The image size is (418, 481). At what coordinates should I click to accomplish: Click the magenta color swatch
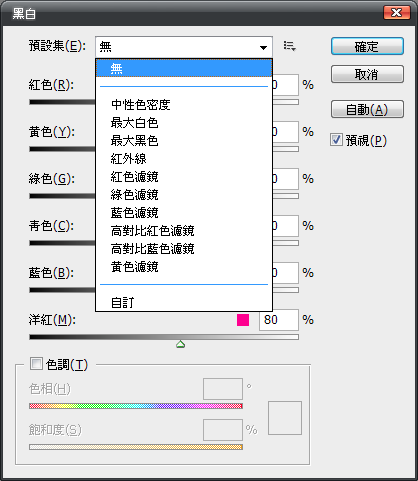tap(243, 320)
